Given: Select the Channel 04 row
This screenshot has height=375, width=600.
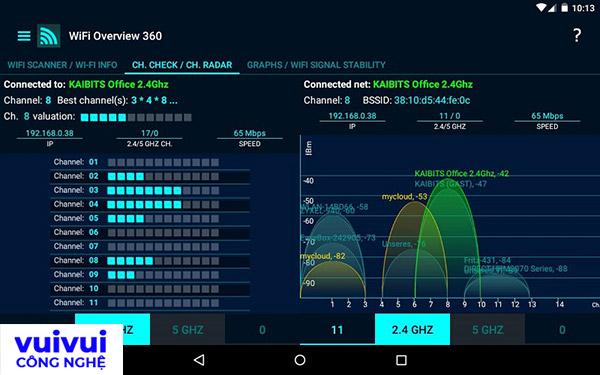Looking at the screenshot, I should (150, 204).
